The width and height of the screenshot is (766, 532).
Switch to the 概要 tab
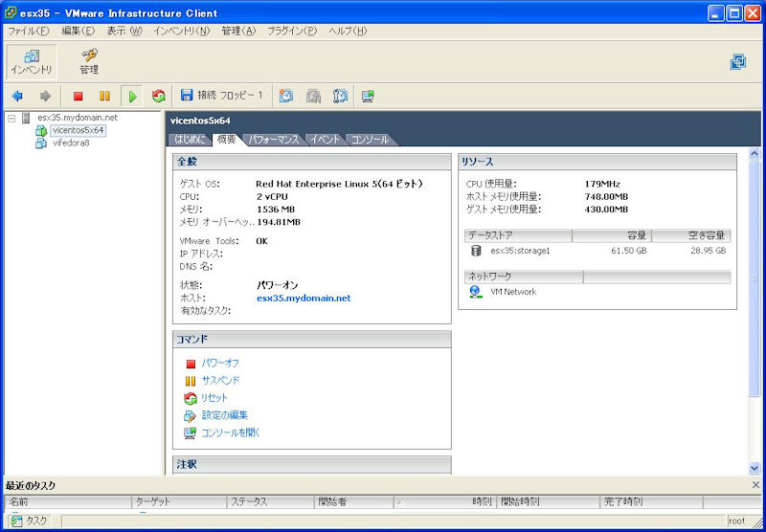coord(227,140)
